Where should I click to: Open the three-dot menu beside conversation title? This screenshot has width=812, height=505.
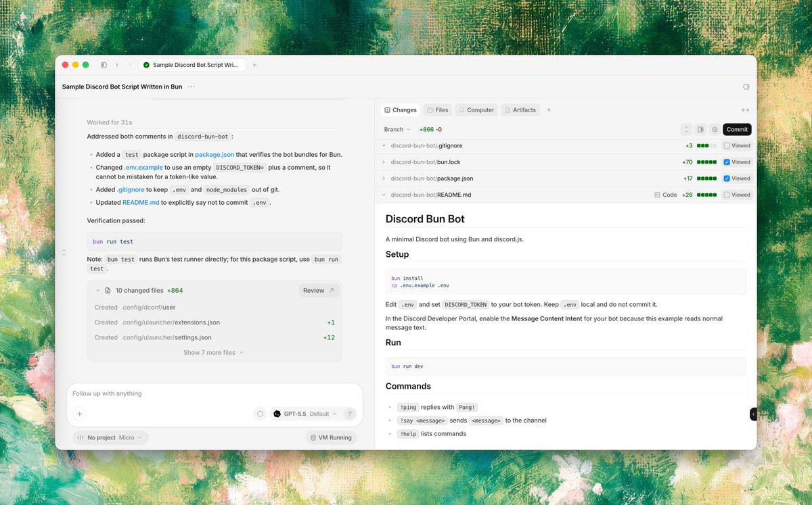click(x=191, y=87)
